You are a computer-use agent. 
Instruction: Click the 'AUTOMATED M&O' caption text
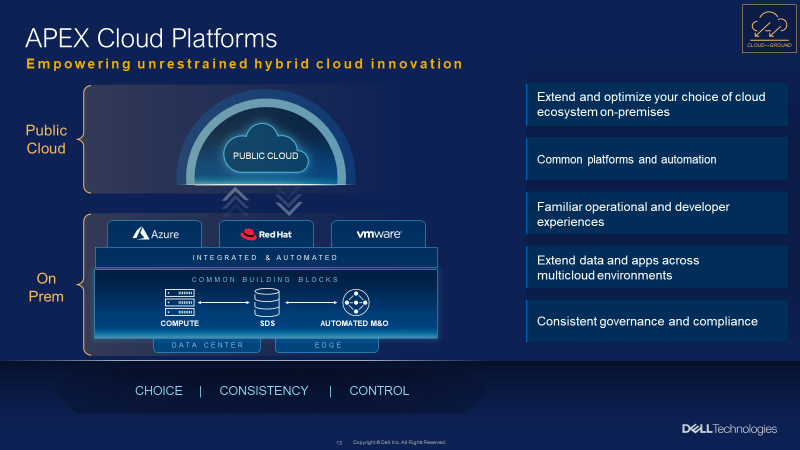[354, 323]
